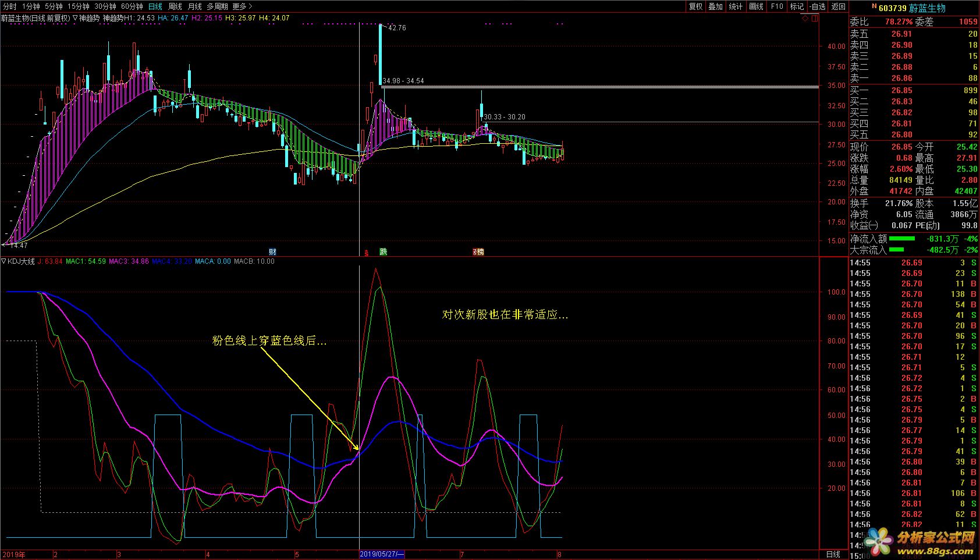The height and width of the screenshot is (560, 980).
Task: Click the 买一 bid price 26.85
Action: (x=901, y=91)
